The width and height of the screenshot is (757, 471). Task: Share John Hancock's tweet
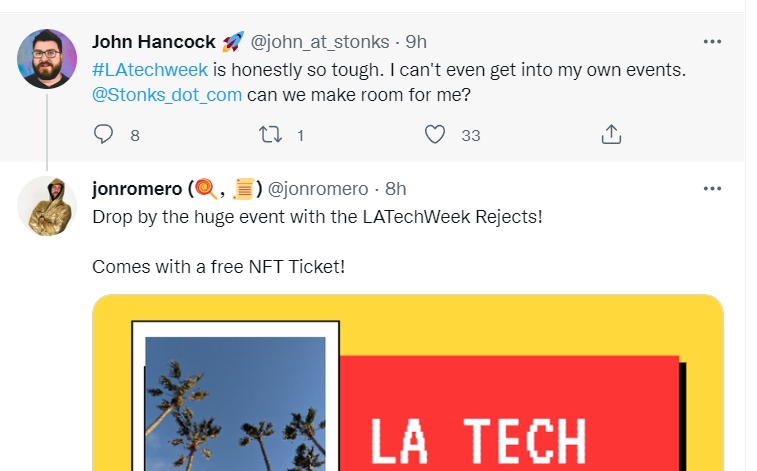click(x=612, y=134)
